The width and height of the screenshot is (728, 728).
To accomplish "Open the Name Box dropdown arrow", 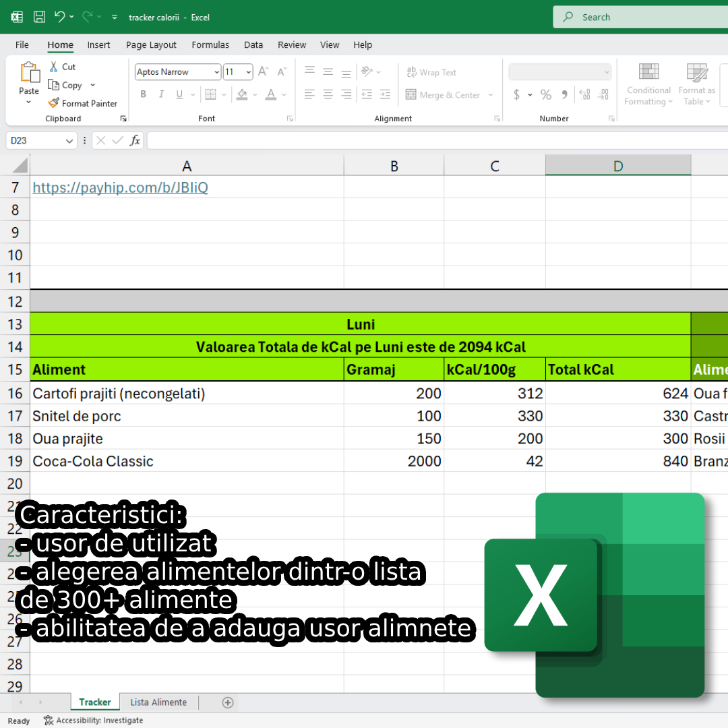I will (x=69, y=141).
